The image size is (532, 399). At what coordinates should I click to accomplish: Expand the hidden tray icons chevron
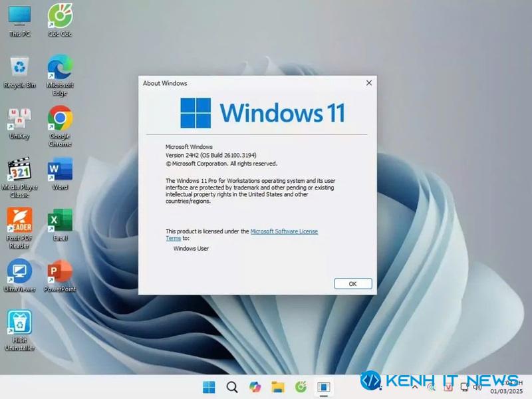[x=414, y=387]
